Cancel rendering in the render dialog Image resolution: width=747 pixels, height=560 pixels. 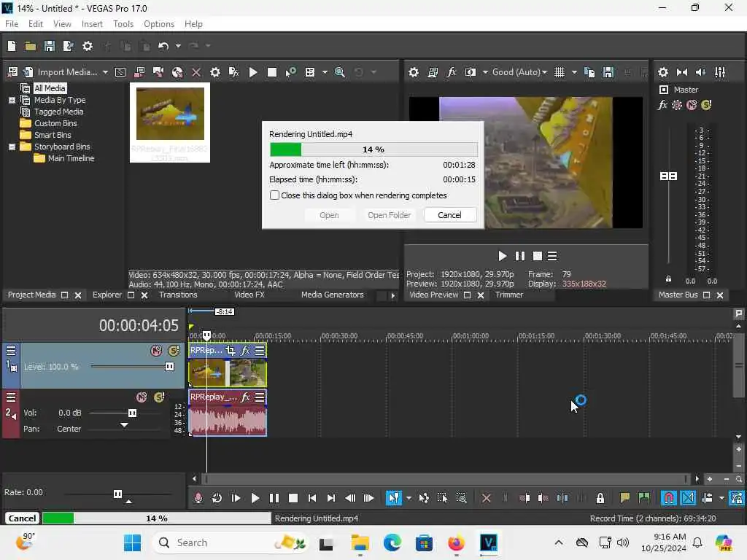point(449,215)
